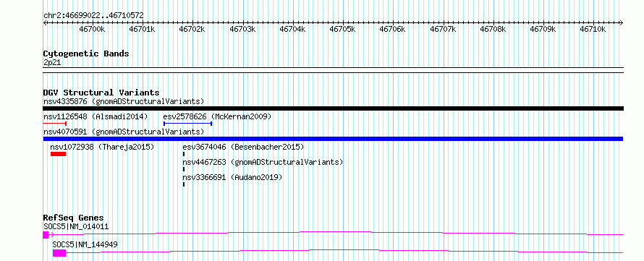Click the 46710k ruler tick mark
The image size is (644, 261).
coord(593,23)
